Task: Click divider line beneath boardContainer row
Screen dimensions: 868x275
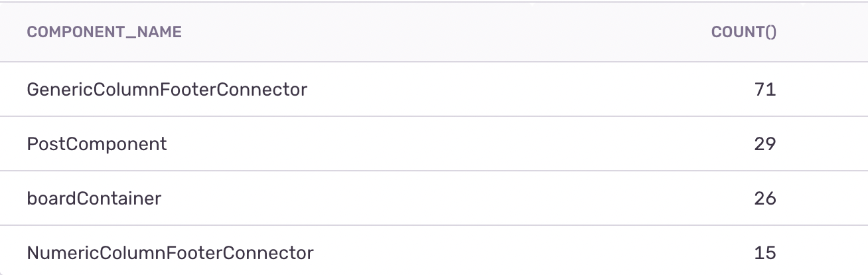Action: [434, 225]
